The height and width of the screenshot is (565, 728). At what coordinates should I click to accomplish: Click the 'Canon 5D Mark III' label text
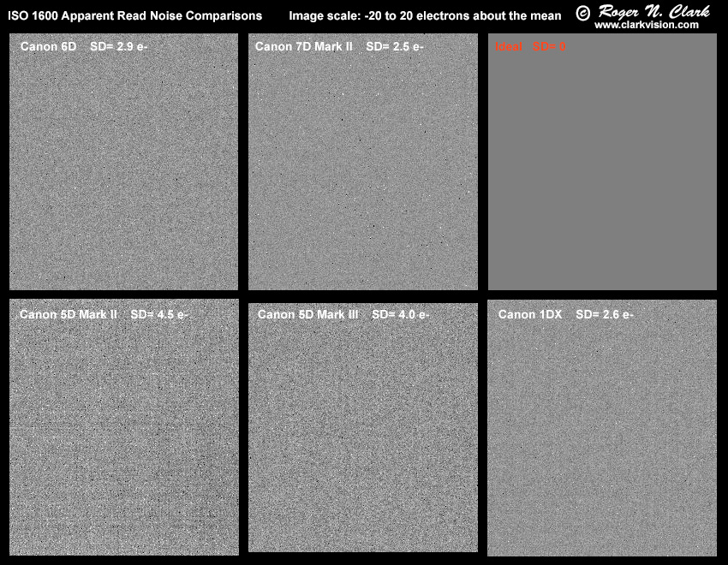(308, 314)
